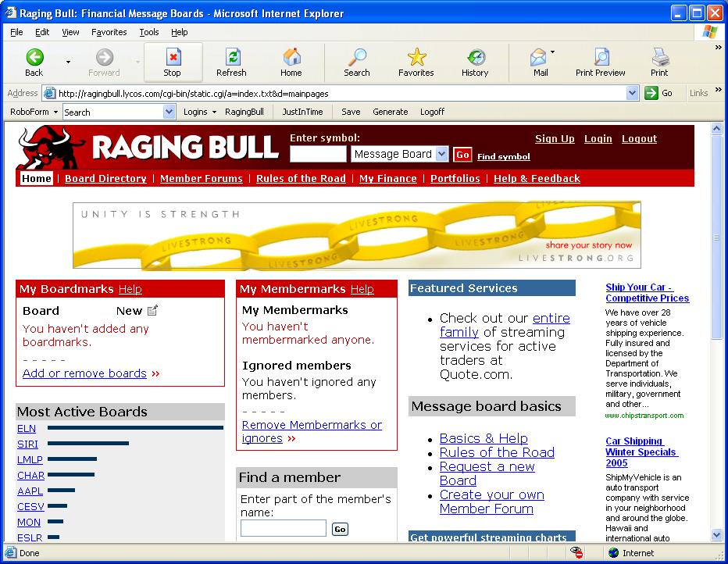Open the ELN board link
This screenshot has width=728, height=564.
pyautogui.click(x=27, y=428)
